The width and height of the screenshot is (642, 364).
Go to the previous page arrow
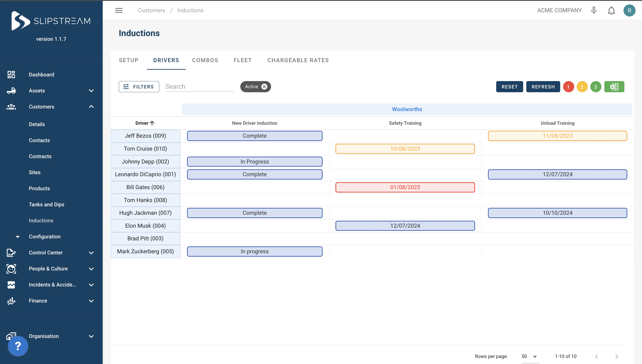(x=597, y=356)
